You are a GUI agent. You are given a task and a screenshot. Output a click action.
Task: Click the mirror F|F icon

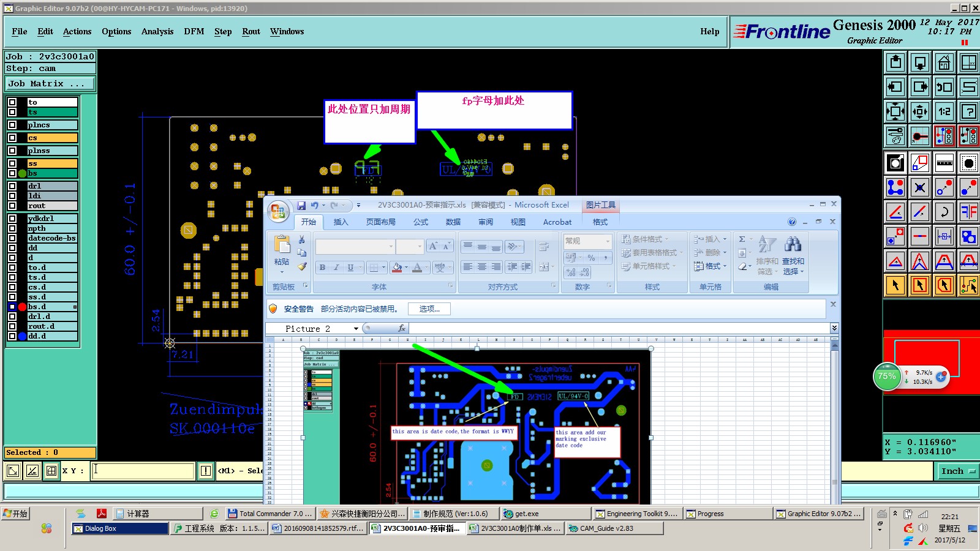tap(968, 212)
